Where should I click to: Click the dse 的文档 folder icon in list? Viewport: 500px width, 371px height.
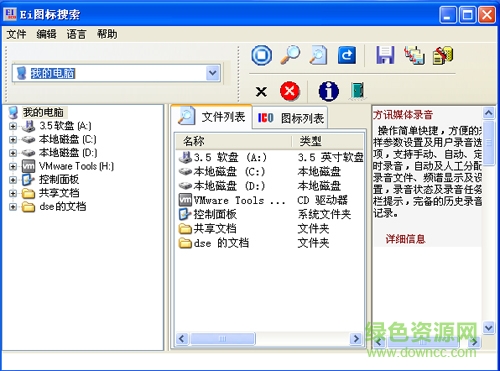[x=185, y=243]
